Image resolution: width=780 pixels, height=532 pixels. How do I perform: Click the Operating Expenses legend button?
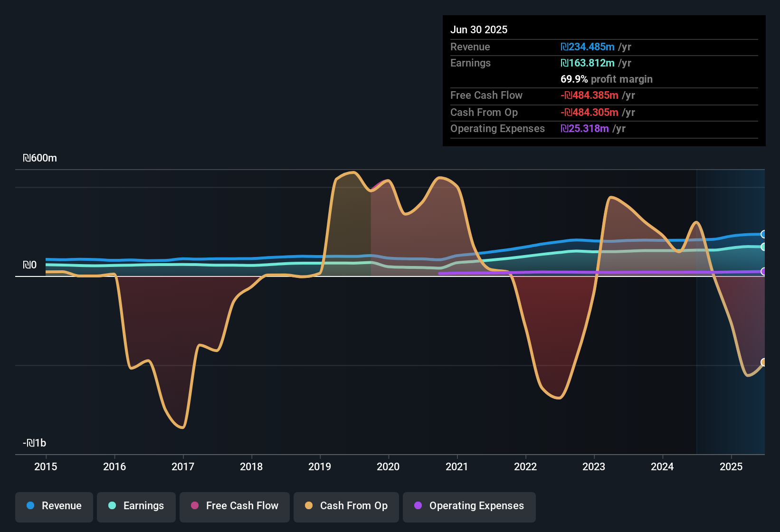click(469, 506)
